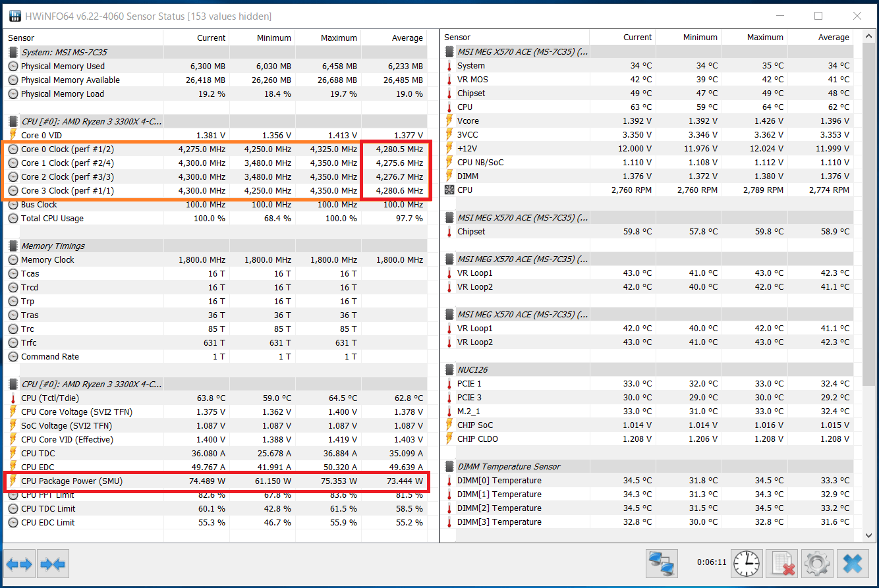The width and height of the screenshot is (879, 588).
Task: Select CPU Package Power (SMU) row
Action: 215,481
